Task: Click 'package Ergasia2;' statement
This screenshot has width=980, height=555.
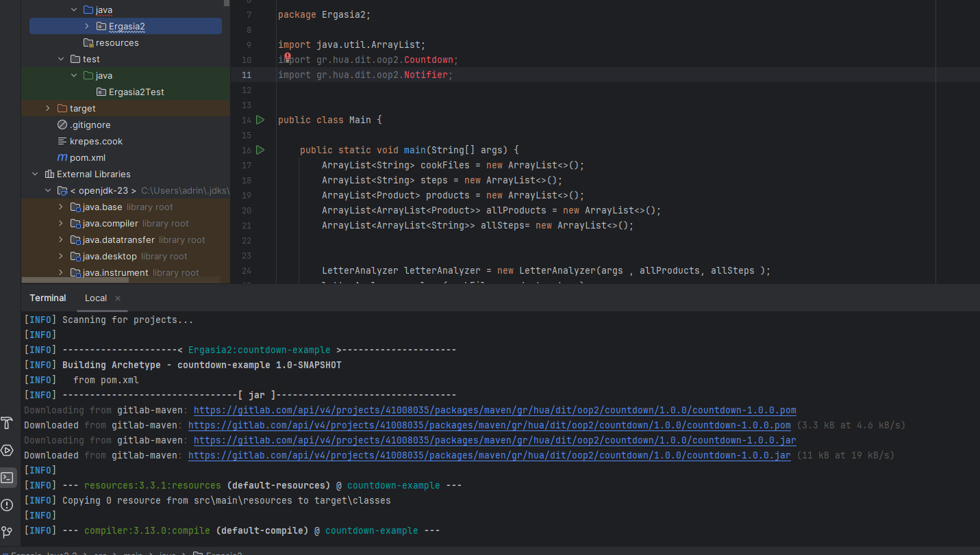Action: coord(324,14)
